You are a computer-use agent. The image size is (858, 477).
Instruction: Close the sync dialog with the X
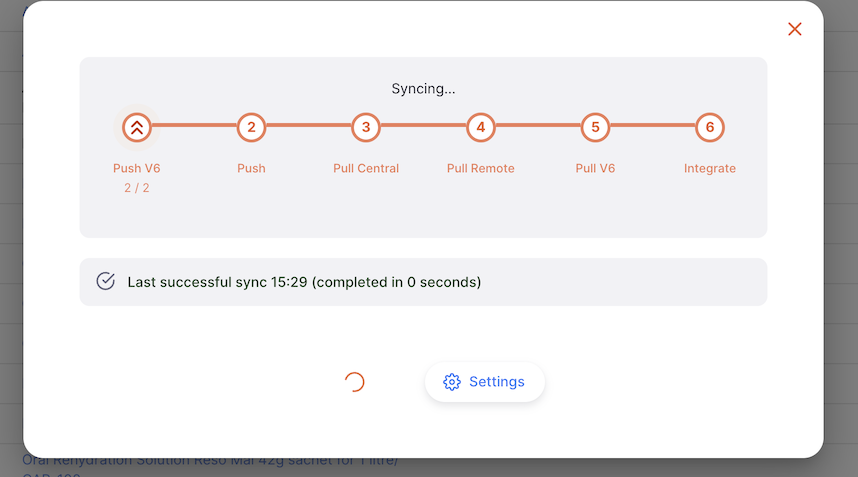(x=795, y=29)
